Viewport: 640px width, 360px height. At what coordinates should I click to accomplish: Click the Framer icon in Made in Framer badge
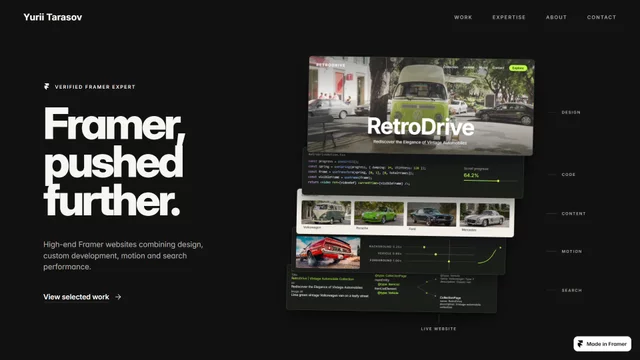click(x=580, y=344)
